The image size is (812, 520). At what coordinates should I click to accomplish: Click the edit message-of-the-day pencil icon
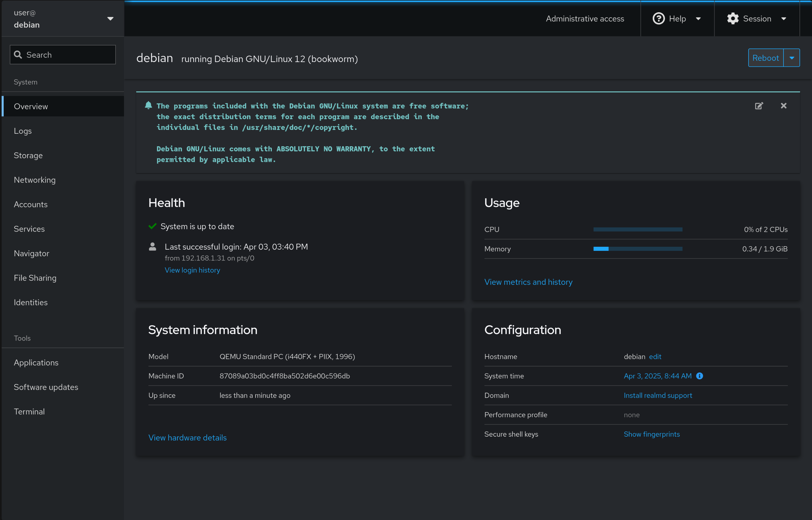(759, 106)
